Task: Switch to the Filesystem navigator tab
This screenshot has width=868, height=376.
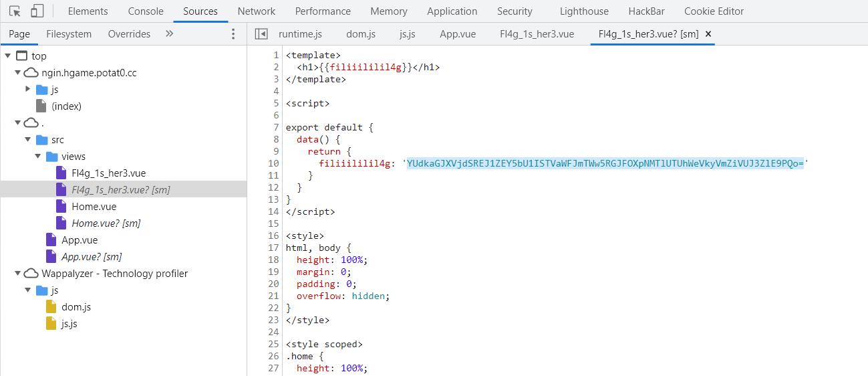Action: click(69, 34)
